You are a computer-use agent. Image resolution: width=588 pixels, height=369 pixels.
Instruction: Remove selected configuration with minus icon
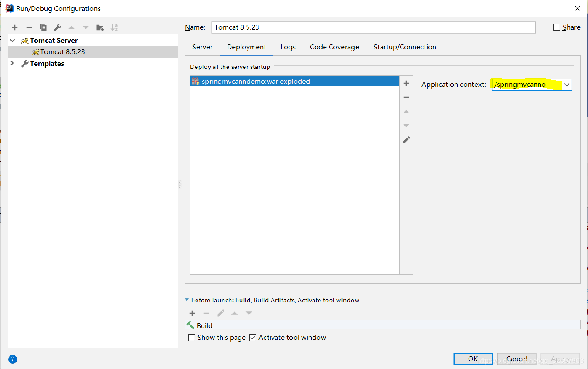click(x=29, y=27)
